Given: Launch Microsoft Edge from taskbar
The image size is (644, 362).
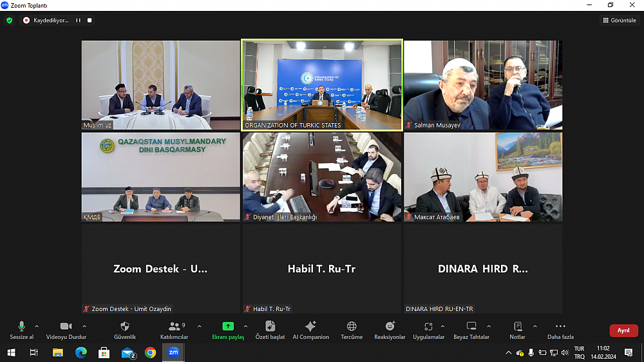Looking at the screenshot, I should 81,352.
